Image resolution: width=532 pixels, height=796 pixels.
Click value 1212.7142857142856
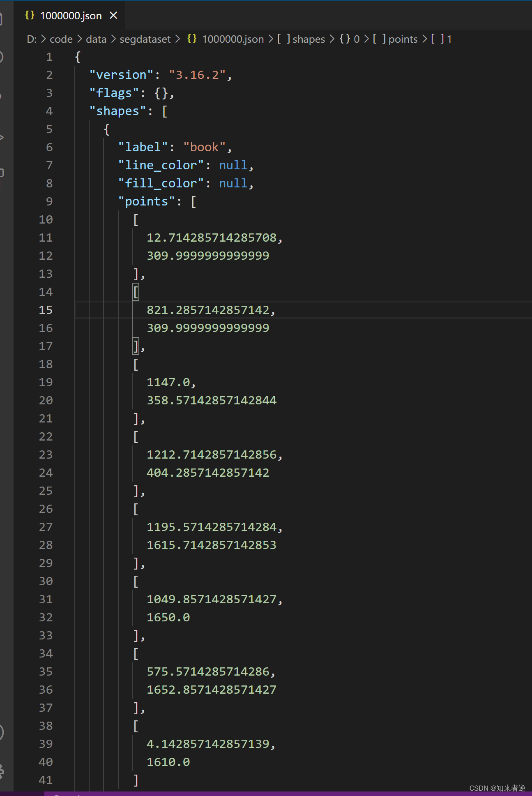coord(212,455)
